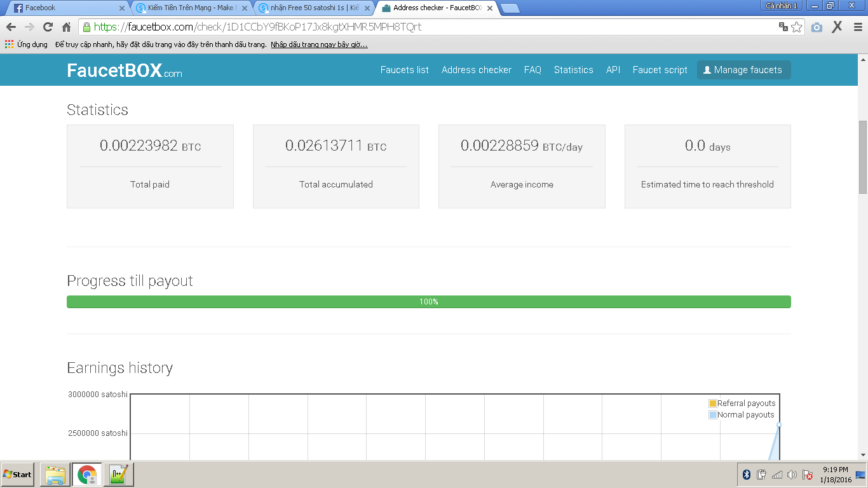Open the Faucets list nav link
Viewport: 868px width, 488px height.
405,70
